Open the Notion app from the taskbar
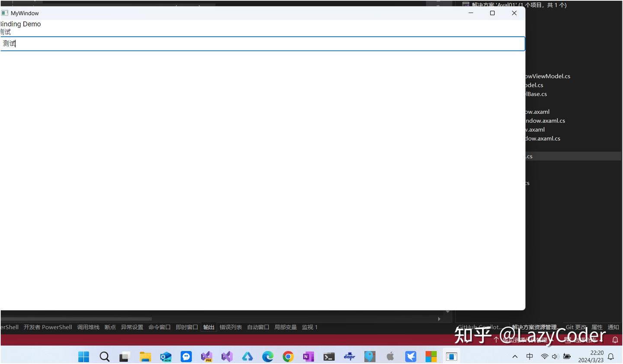Image resolution: width=623 pixels, height=364 pixels. point(308,357)
